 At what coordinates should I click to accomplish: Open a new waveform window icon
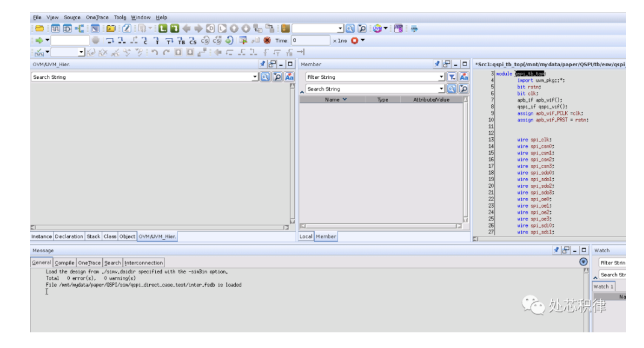point(55,28)
